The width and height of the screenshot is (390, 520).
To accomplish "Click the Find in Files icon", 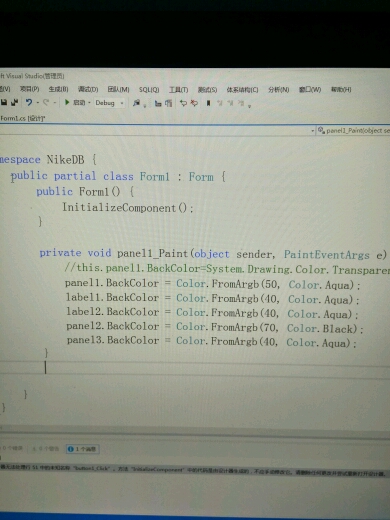I will 136,103.
